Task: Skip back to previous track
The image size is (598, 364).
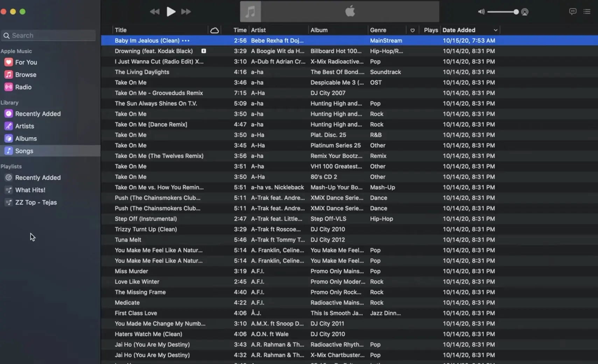Action: 154,12
